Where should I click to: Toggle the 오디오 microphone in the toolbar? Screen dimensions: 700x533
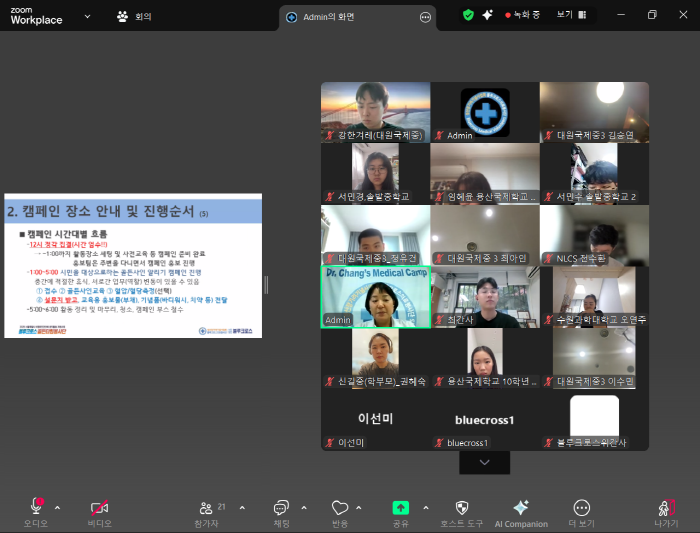point(36,513)
